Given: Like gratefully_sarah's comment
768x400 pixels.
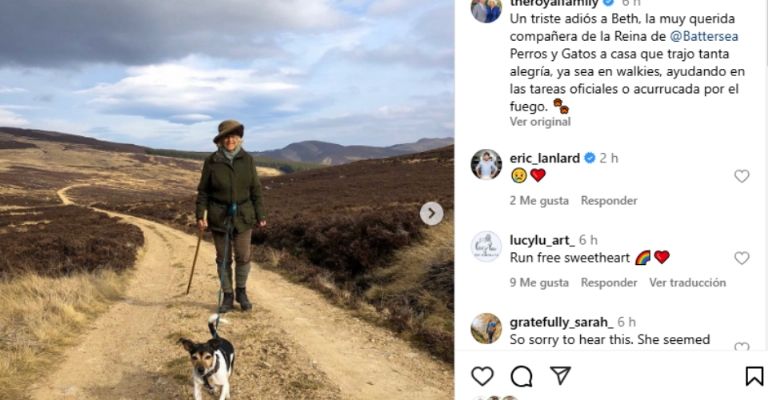Looking at the screenshot, I should point(741,347).
